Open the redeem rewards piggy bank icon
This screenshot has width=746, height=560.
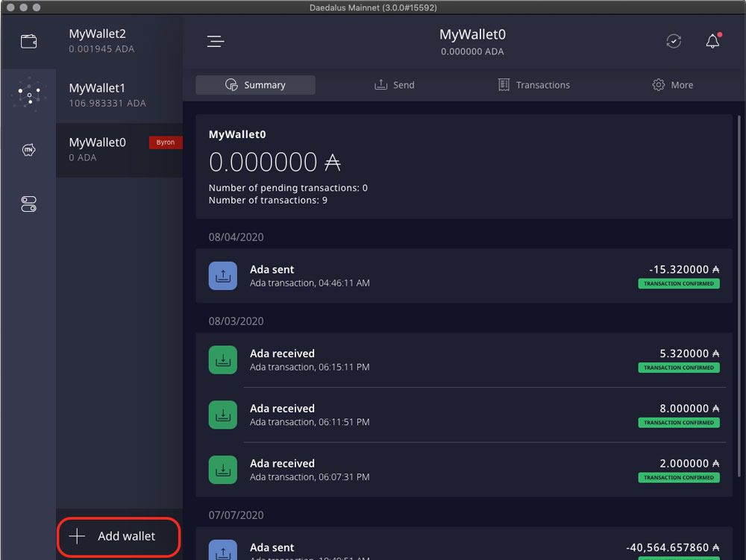pos(28,150)
